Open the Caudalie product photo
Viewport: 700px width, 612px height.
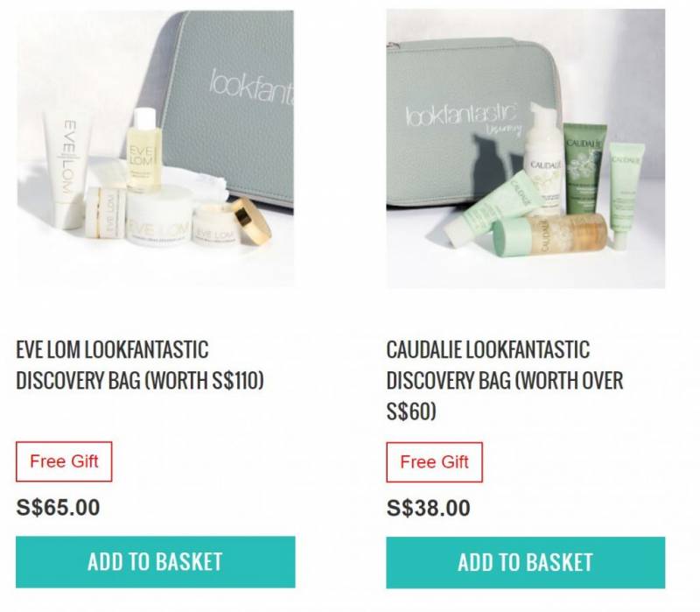coord(526,149)
